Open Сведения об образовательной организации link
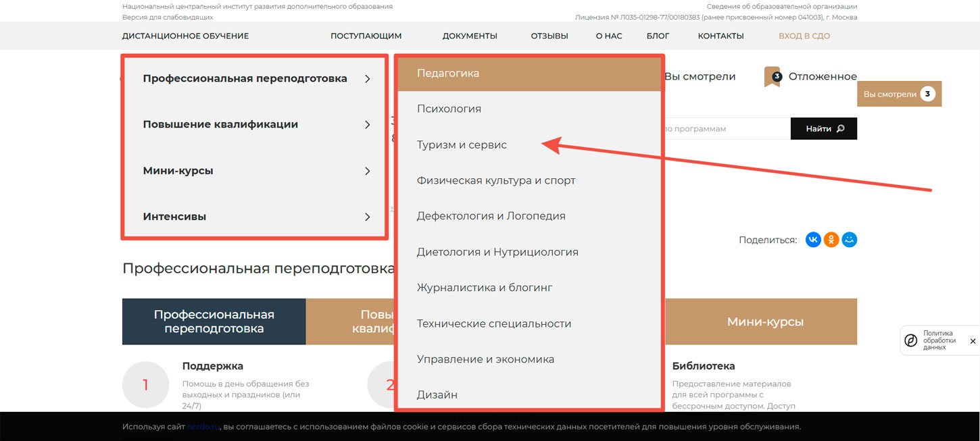This screenshot has height=441, width=980. click(782, 6)
